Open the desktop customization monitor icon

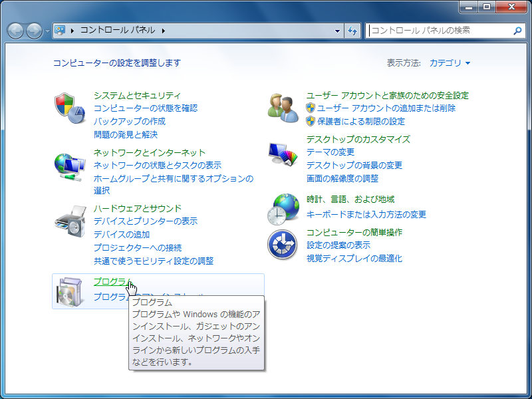(283, 154)
